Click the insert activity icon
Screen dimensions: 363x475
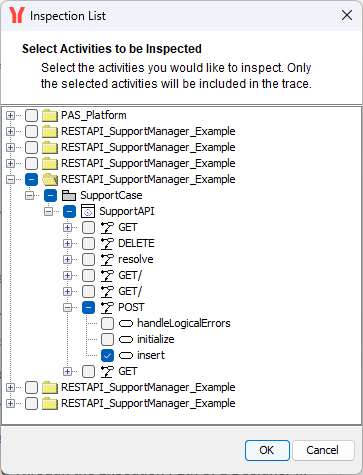click(x=126, y=355)
